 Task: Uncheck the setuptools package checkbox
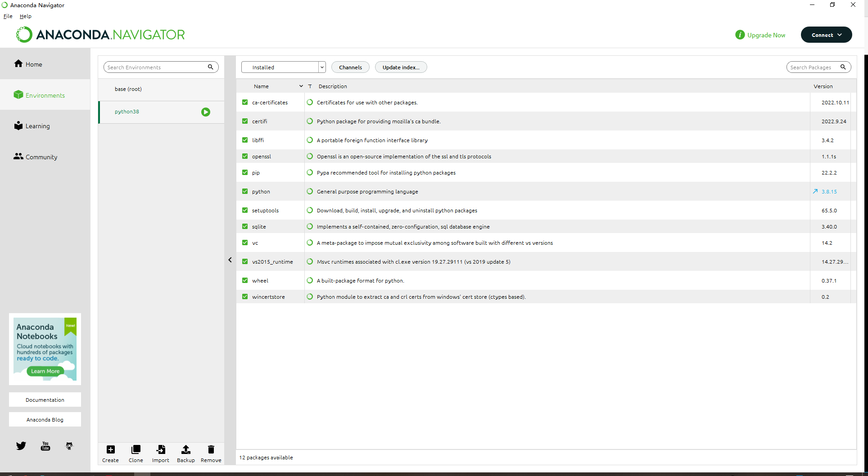tap(245, 210)
